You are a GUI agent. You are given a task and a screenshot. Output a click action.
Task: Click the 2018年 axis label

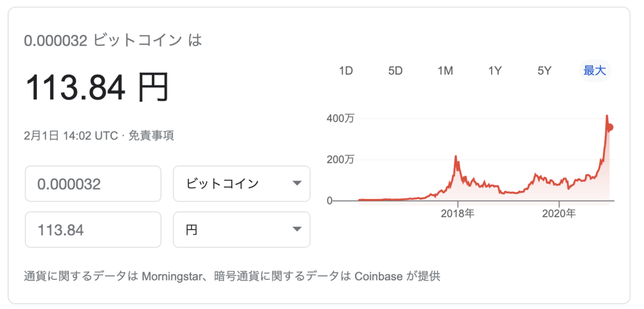(457, 213)
